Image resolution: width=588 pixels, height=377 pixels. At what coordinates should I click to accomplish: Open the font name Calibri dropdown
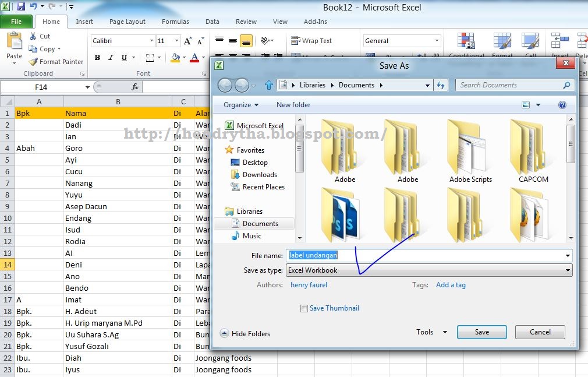pyautogui.click(x=151, y=41)
